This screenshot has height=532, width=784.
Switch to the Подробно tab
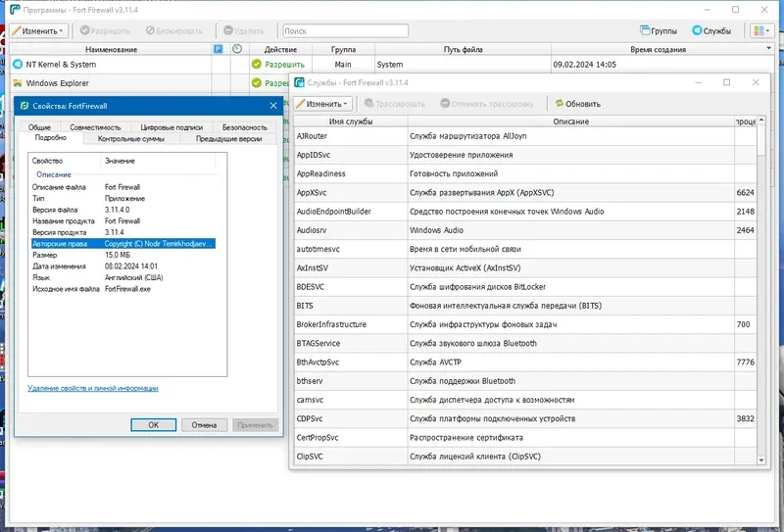coord(51,138)
